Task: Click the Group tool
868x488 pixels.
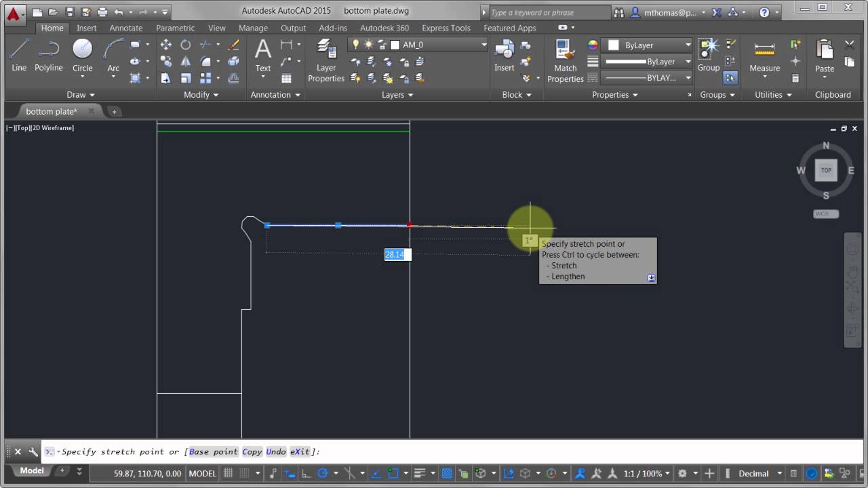Action: coord(709,55)
